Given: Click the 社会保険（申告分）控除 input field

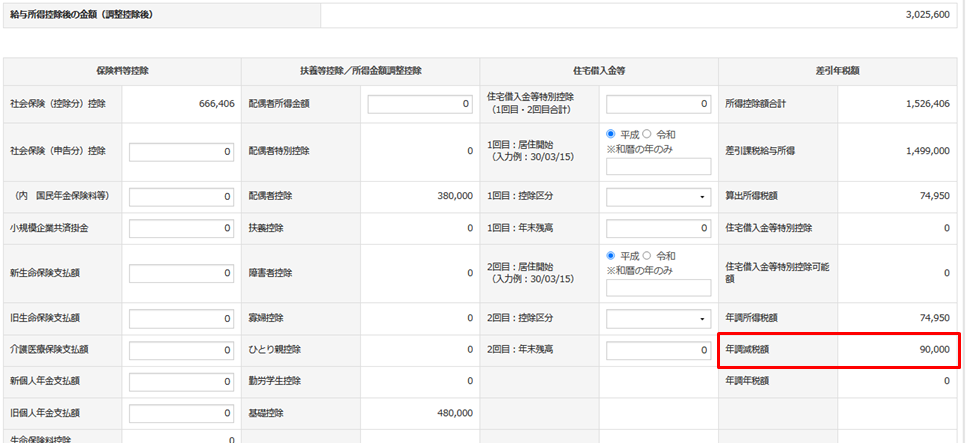Looking at the screenshot, I should 182,151.
